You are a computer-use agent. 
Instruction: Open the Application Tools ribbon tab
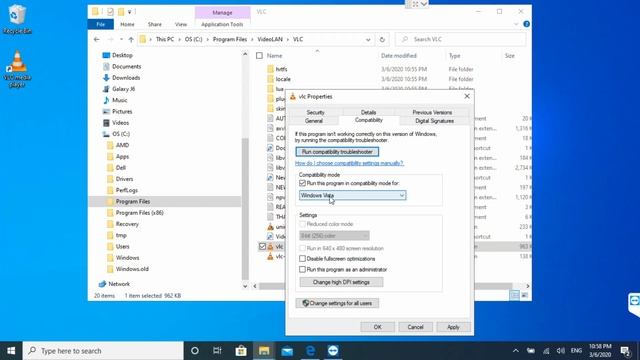click(222, 24)
